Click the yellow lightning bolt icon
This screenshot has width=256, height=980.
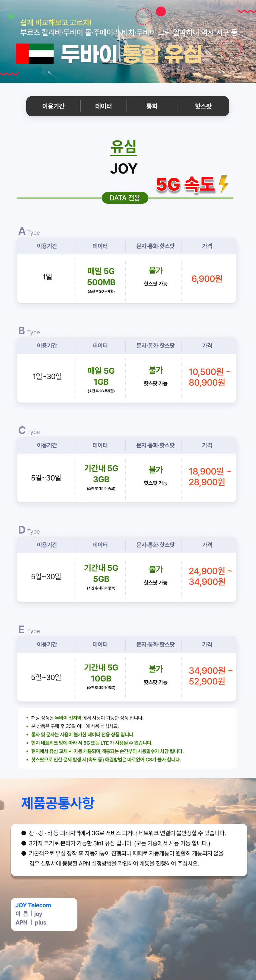[x=224, y=184]
